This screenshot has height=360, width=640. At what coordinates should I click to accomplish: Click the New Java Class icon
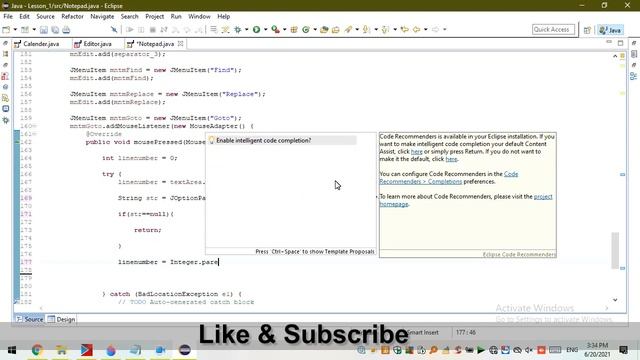pos(306,29)
